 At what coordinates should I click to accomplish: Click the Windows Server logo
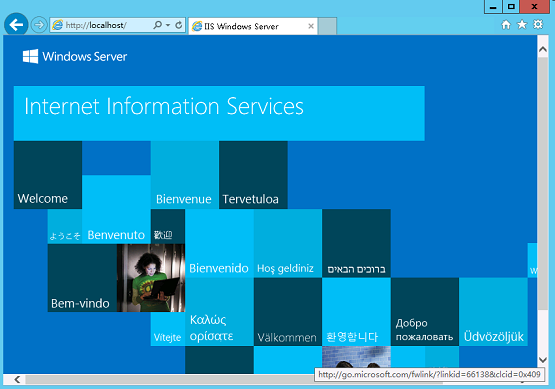point(75,56)
